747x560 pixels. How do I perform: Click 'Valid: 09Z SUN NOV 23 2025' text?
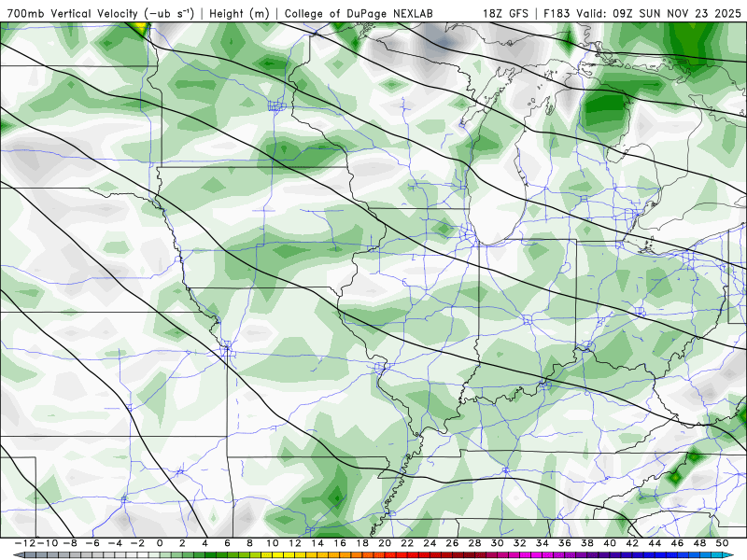pyautogui.click(x=659, y=14)
